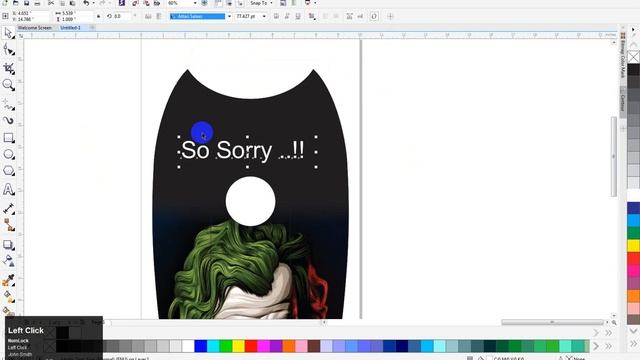Click the rotation angle field
Image resolution: width=640 pixels, height=360 pixels.
122,16
